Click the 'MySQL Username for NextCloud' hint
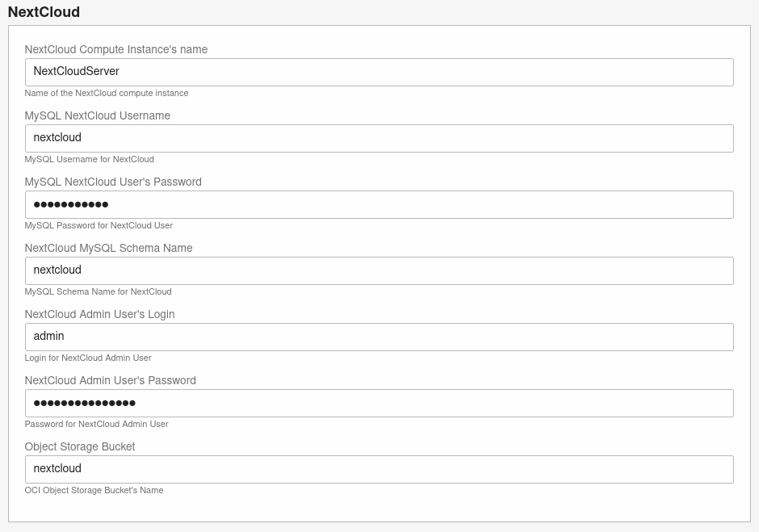Screen dimensions: 759x532 [89, 159]
